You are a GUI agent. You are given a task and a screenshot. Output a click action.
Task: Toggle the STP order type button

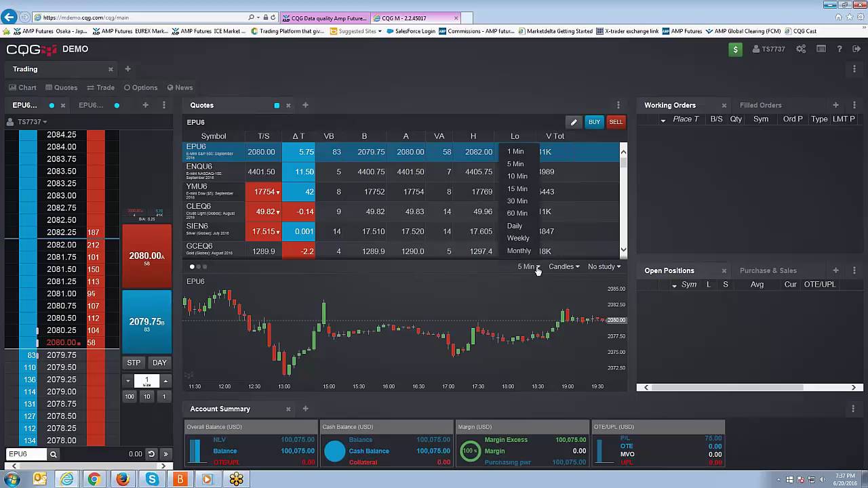click(134, 363)
